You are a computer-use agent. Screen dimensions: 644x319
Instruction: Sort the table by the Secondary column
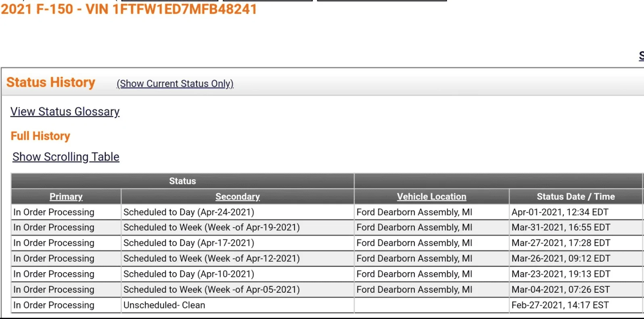(x=237, y=197)
